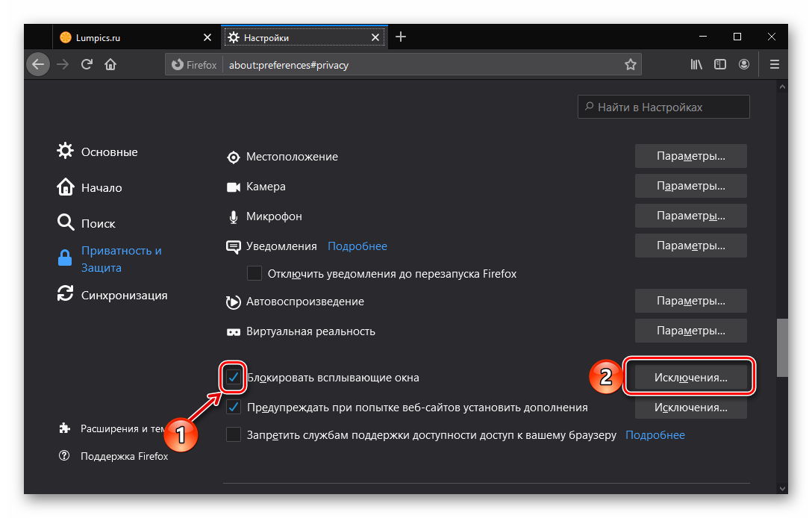The image size is (812, 518).
Task: Uncheck Блокировать всплывающие окна
Action: (x=234, y=377)
